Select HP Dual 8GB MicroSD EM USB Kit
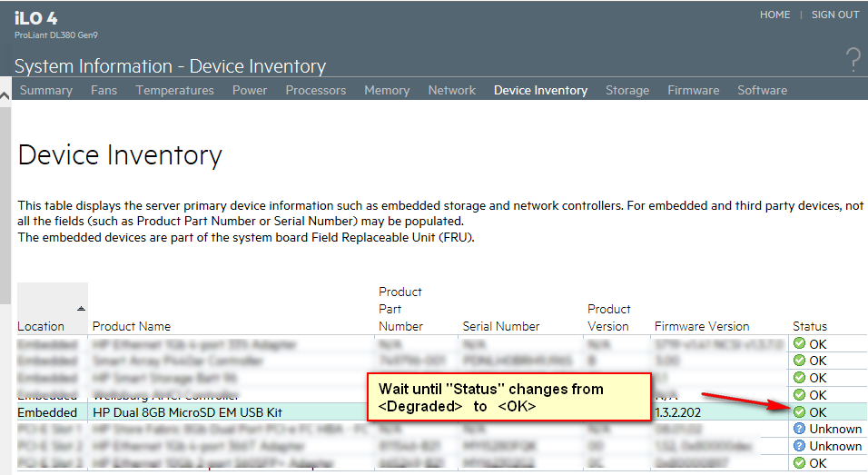The height and width of the screenshot is (475, 868). pyautogui.click(x=187, y=412)
